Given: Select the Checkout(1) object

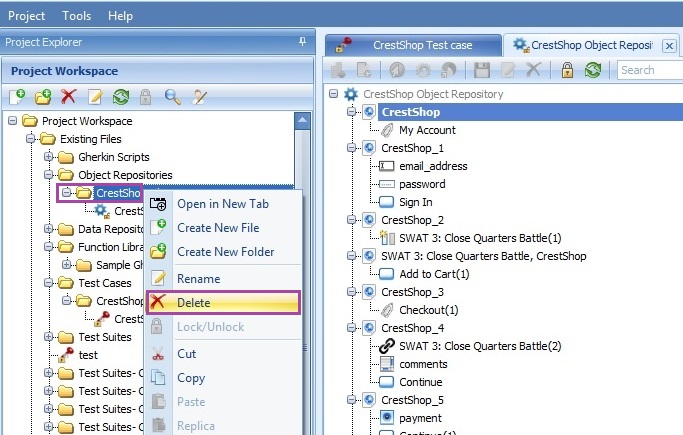Looking at the screenshot, I should [x=429, y=310].
